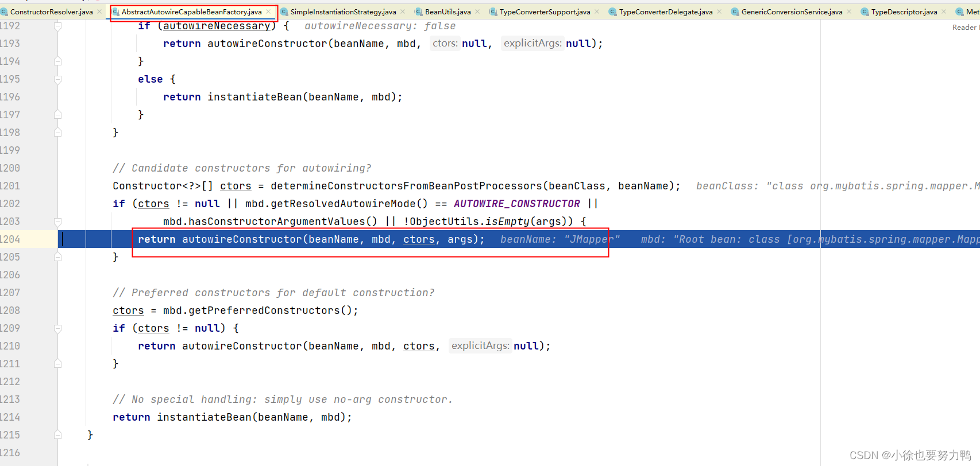Toggle fold marker at line 1198
The width and height of the screenshot is (980, 466).
click(x=57, y=132)
